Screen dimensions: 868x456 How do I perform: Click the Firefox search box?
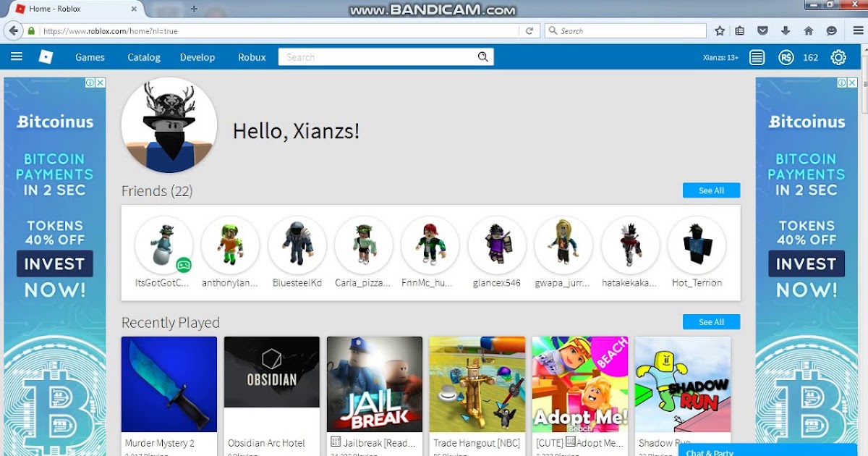coord(625,31)
